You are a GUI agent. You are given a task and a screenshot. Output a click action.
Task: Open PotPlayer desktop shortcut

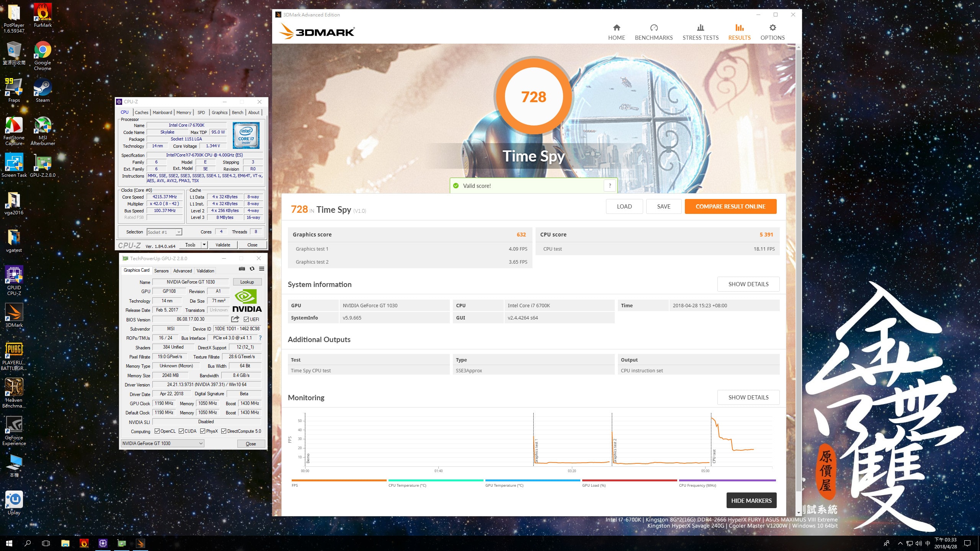(14, 18)
